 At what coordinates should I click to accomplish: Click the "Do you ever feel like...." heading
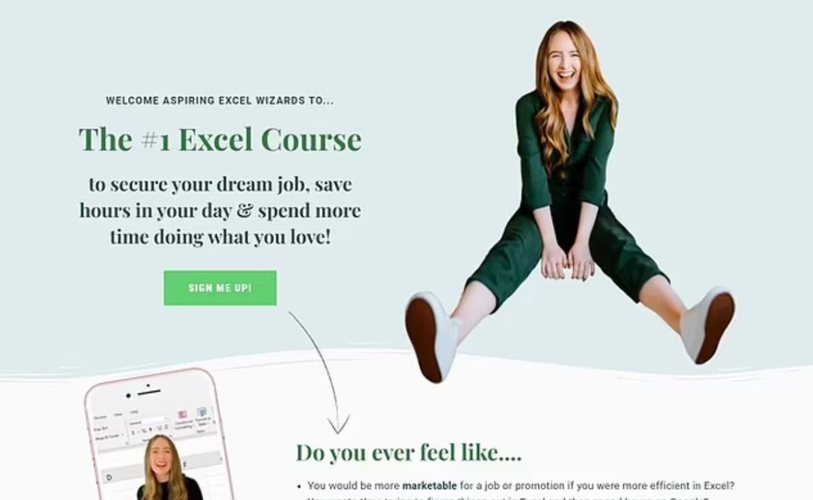pos(409,452)
